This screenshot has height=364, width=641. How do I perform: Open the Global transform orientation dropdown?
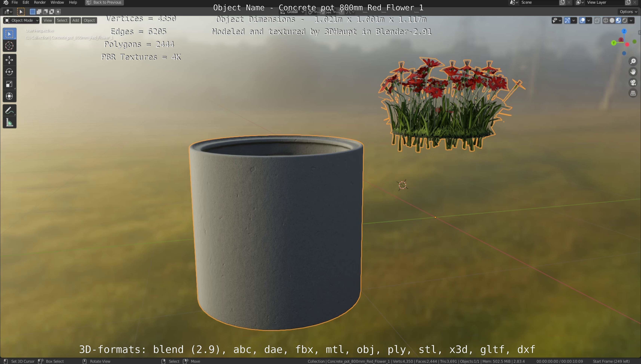coord(292,12)
